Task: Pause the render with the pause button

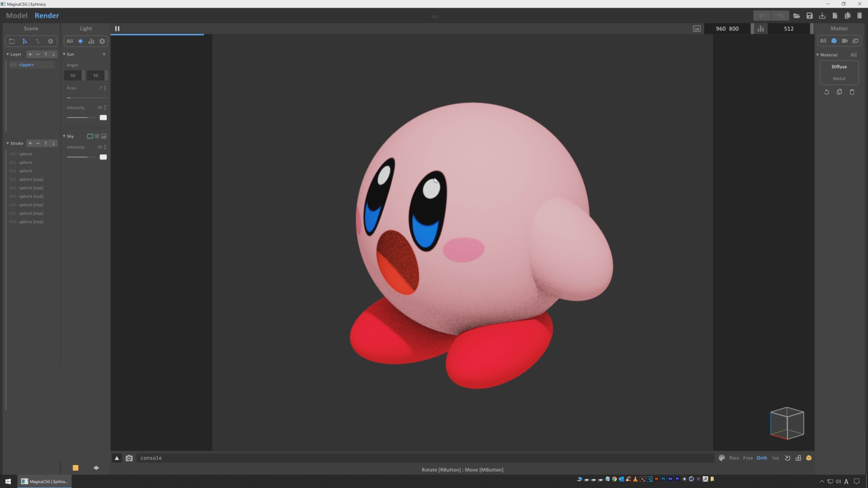Action: (117, 28)
